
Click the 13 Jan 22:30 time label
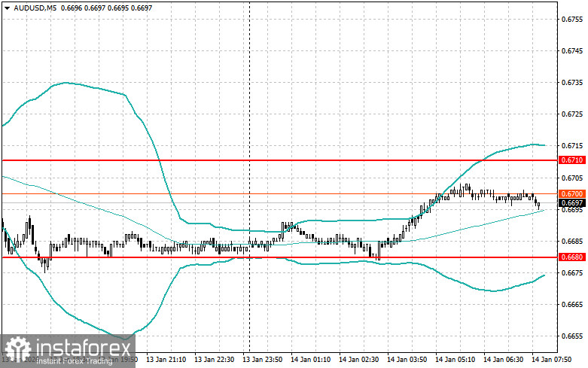[x=214, y=360]
